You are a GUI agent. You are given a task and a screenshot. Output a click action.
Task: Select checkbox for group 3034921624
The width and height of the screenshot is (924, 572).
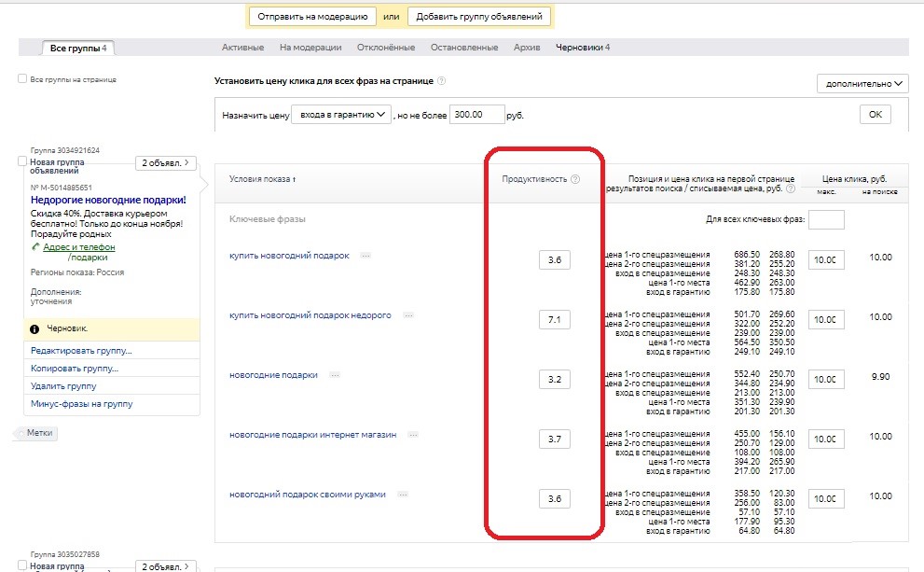(22, 161)
